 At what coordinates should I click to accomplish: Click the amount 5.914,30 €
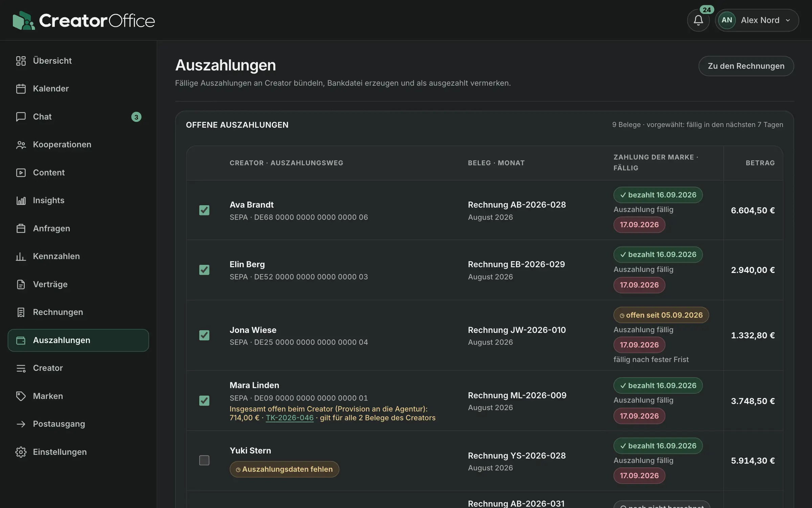753,461
